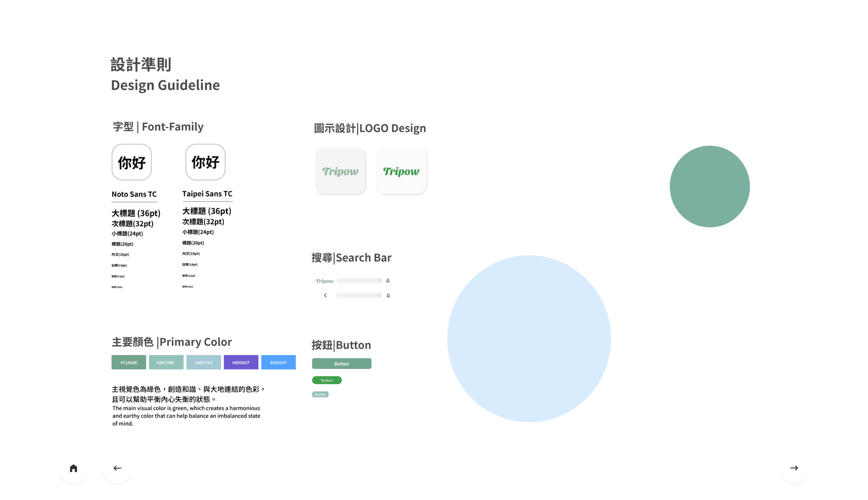Pick the purple #6D5ACF swatch
Image resolution: width=868 pixels, height=500 pixels.
coord(241,362)
